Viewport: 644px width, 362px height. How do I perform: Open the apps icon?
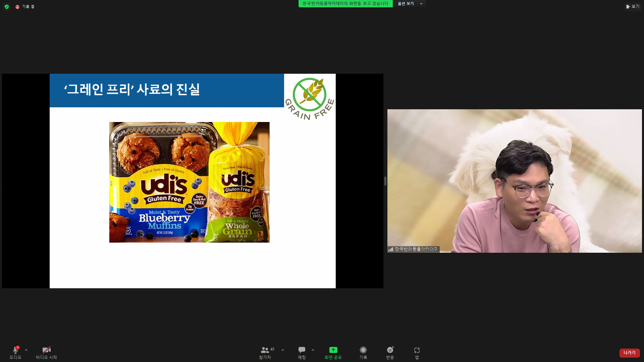pyautogui.click(x=417, y=350)
